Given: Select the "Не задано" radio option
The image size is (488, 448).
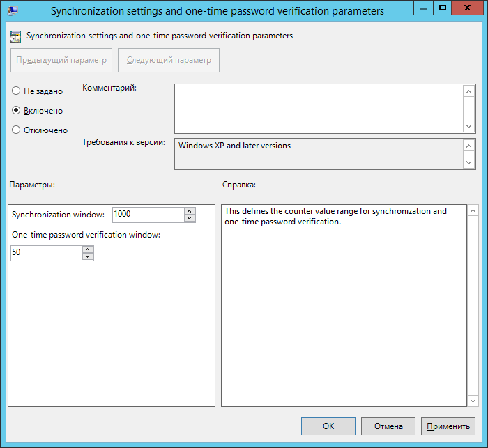Looking at the screenshot, I should tap(16, 91).
